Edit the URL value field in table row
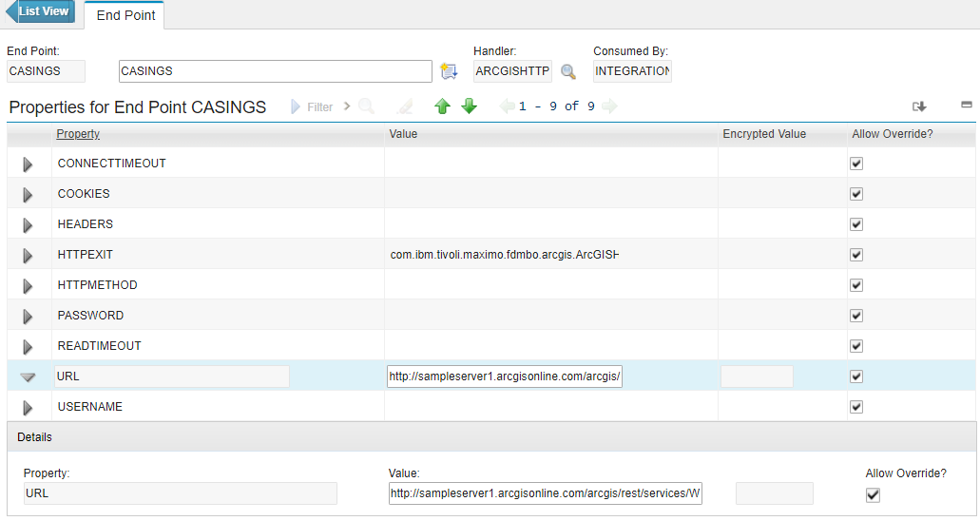980x521 pixels. 505,376
